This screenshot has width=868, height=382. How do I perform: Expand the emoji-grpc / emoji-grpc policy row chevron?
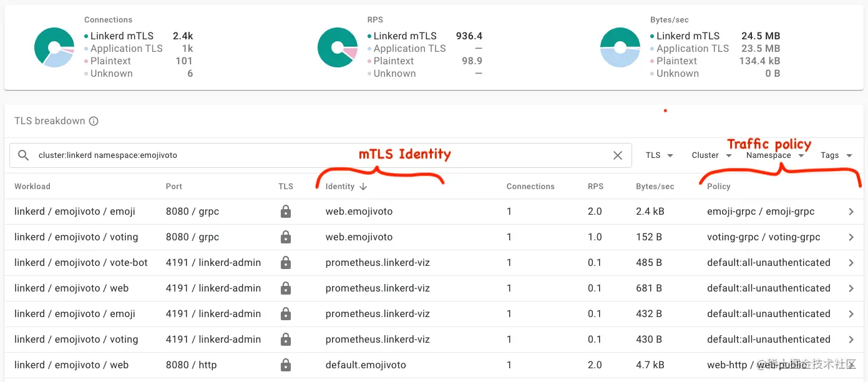851,212
